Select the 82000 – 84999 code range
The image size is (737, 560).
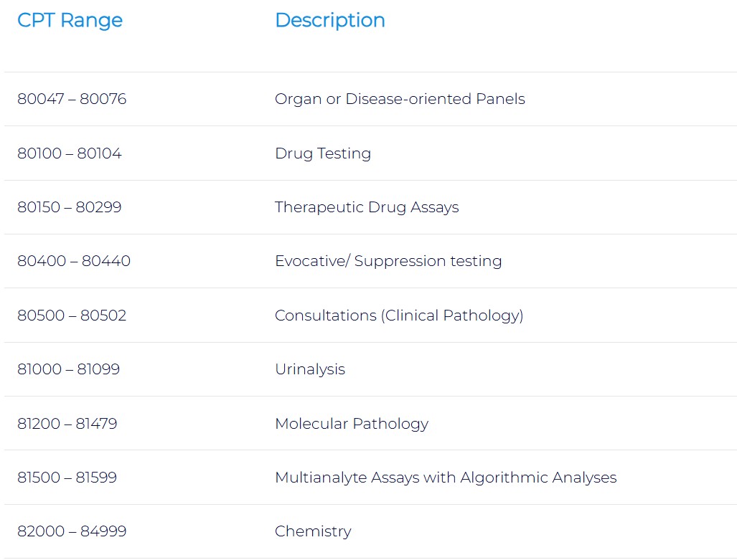click(72, 531)
